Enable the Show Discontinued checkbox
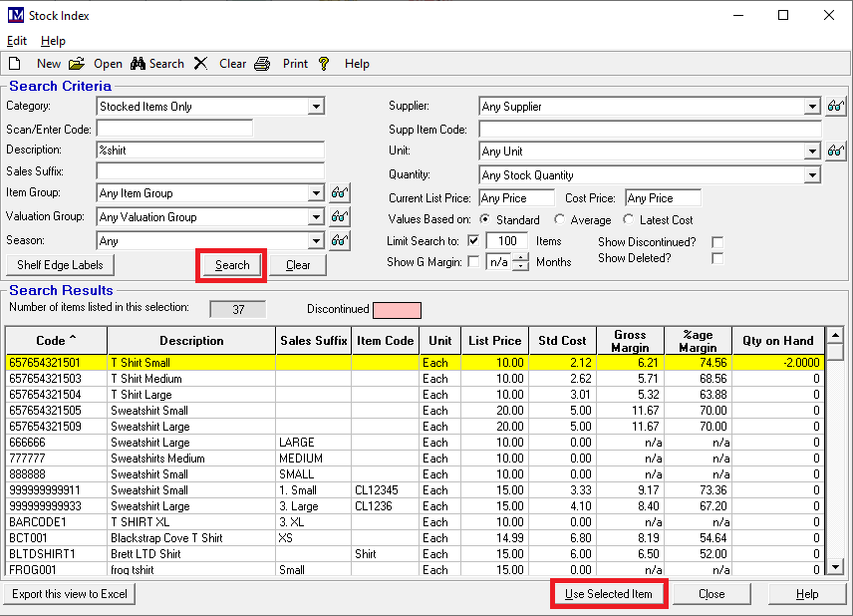Viewport: 853px width, 616px height. coord(717,242)
